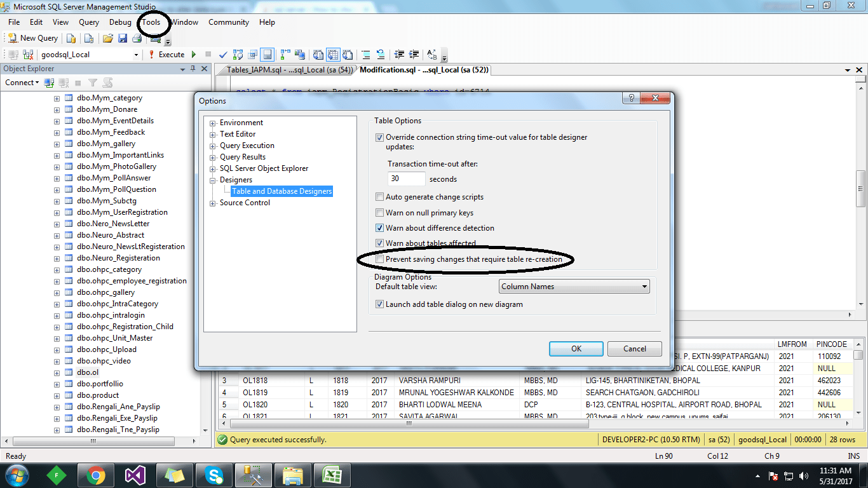Open Excel from the taskbar

click(332, 475)
